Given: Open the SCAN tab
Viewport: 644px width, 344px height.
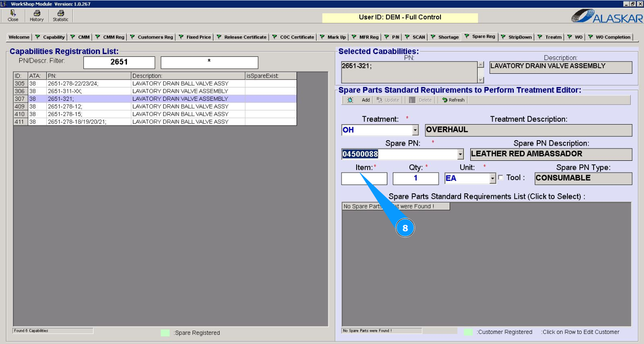Looking at the screenshot, I should 415,37.
